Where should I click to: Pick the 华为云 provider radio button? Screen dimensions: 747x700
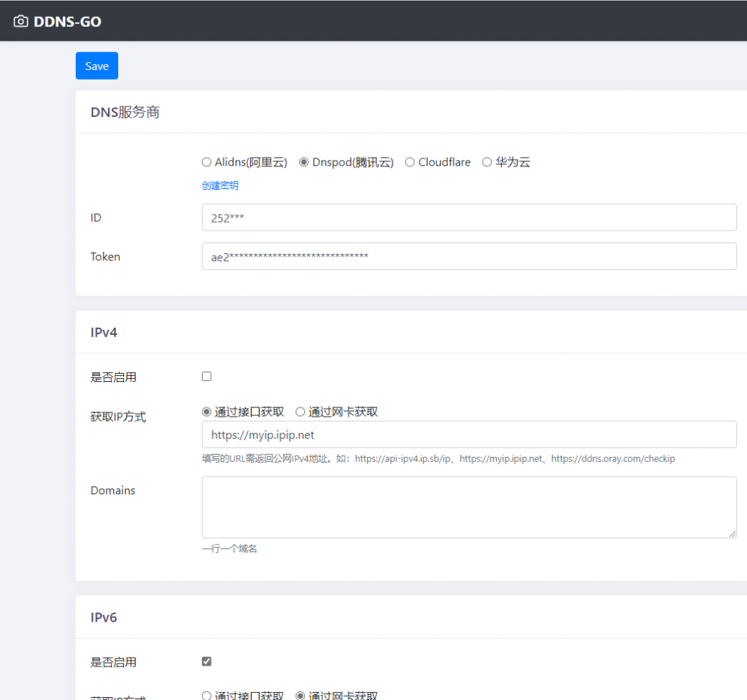point(487,162)
